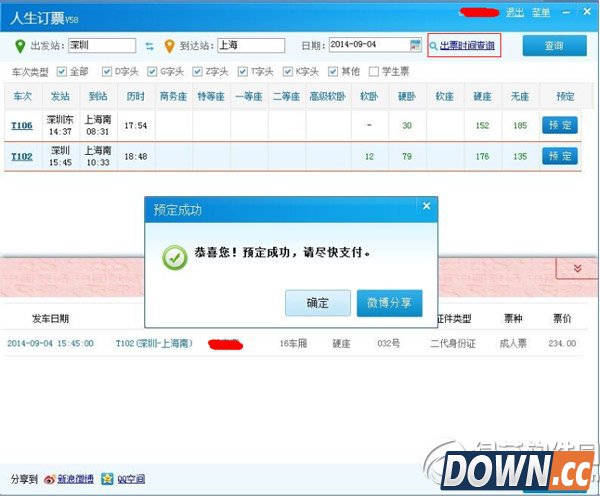Click the 硬座 column header

(x=482, y=96)
